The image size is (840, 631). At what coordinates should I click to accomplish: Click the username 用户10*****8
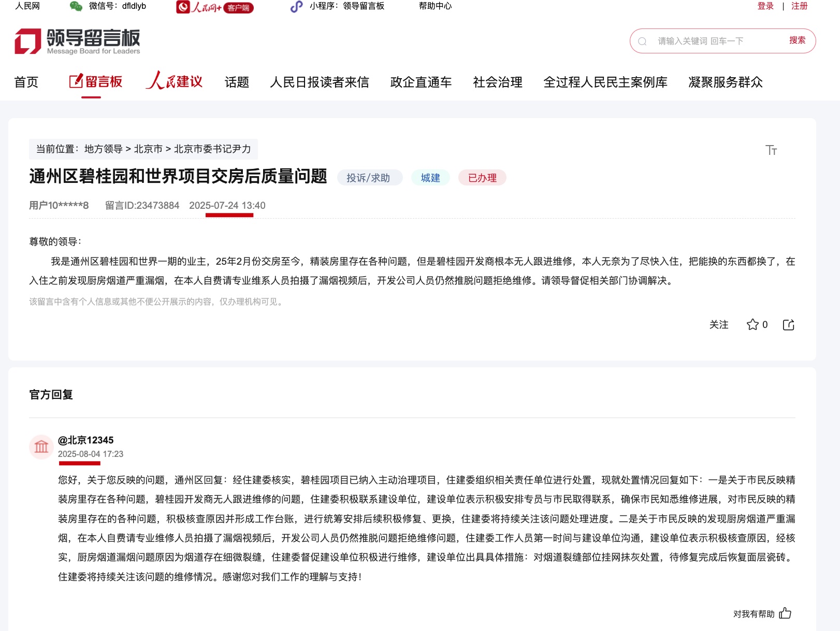click(59, 206)
